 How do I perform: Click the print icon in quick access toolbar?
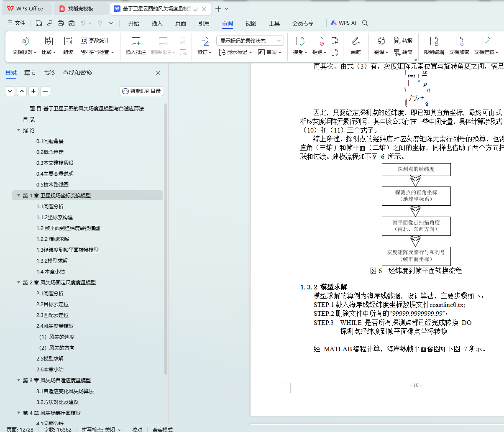pos(61,23)
